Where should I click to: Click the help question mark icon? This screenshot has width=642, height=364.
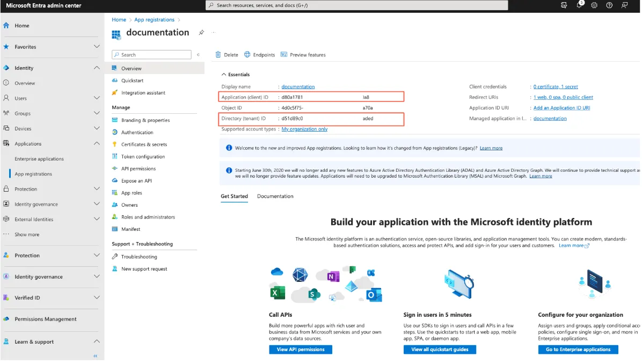coord(609,5)
